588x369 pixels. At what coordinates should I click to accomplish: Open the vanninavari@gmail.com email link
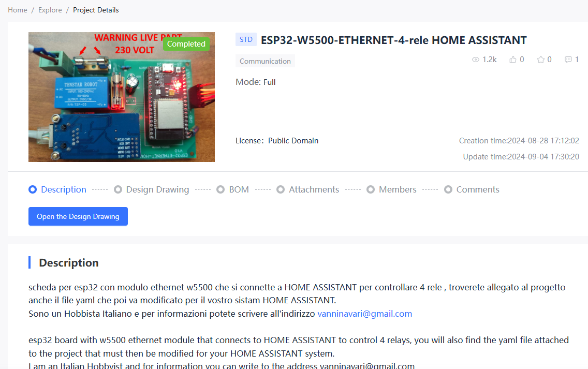(364, 314)
